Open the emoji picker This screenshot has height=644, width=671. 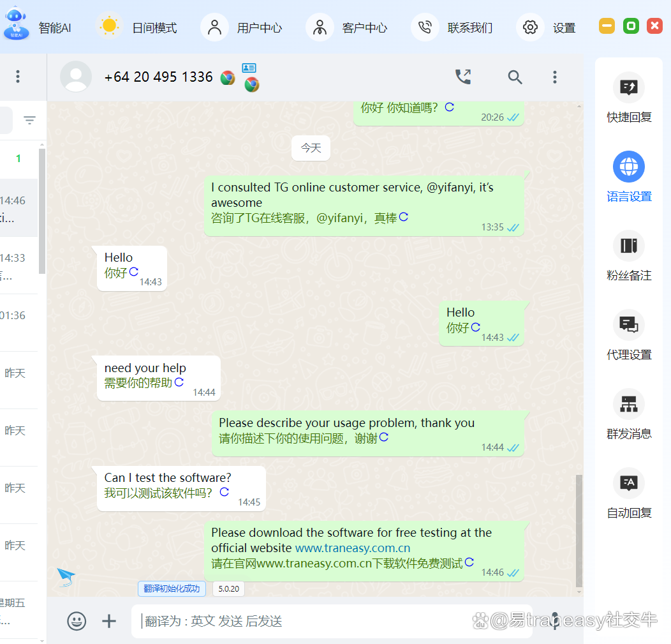coord(77,621)
